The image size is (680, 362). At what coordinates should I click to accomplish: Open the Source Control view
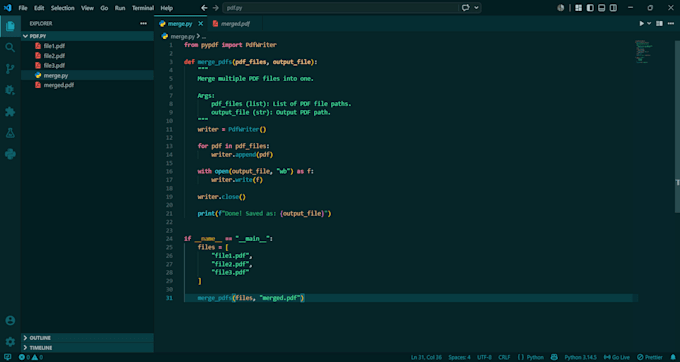click(10, 68)
